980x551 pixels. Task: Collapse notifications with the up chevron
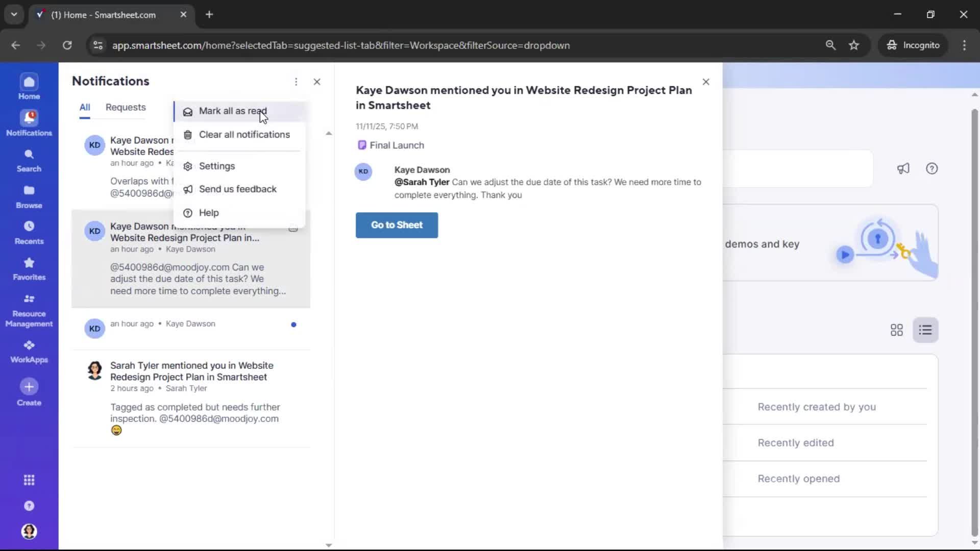pyautogui.click(x=328, y=133)
